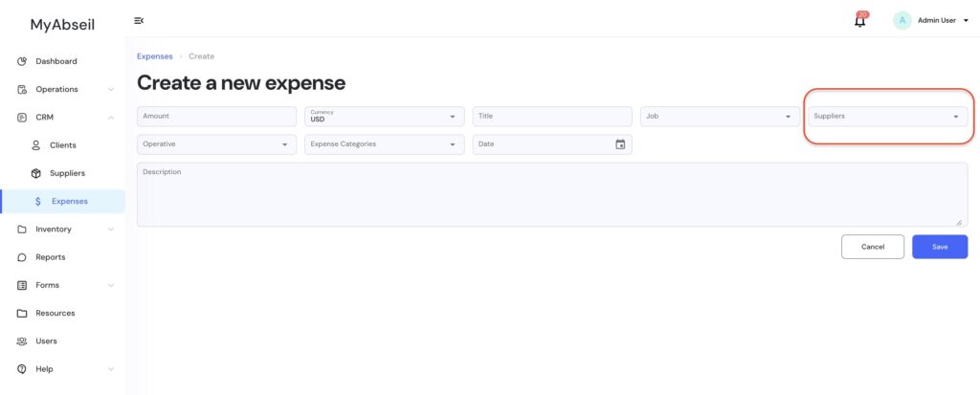This screenshot has height=395, width=980.
Task: Go to Clients in the sidebar
Action: [x=63, y=145]
